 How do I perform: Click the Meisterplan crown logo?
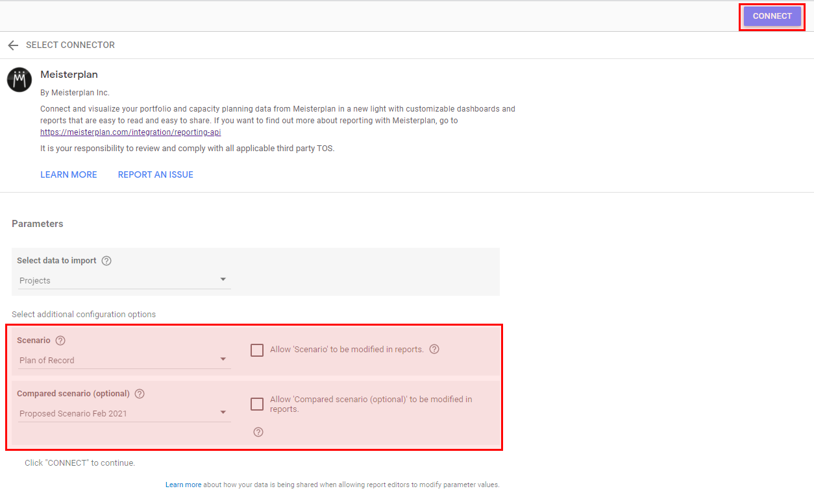[19, 80]
